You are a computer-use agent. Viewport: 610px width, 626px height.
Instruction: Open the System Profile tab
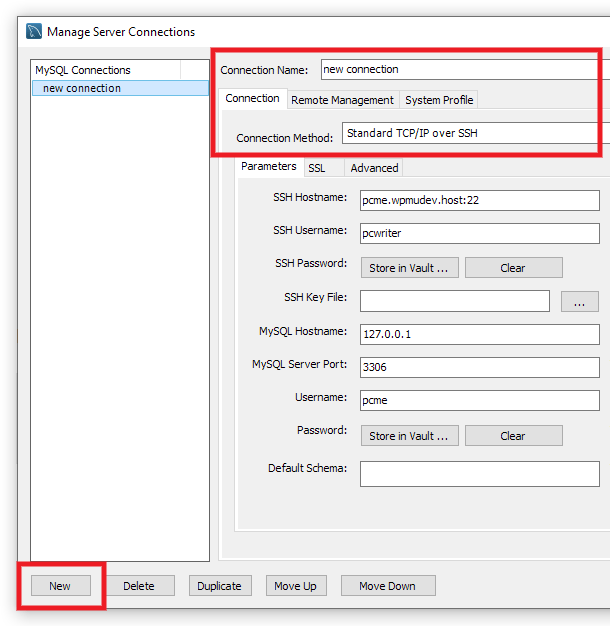point(439,100)
